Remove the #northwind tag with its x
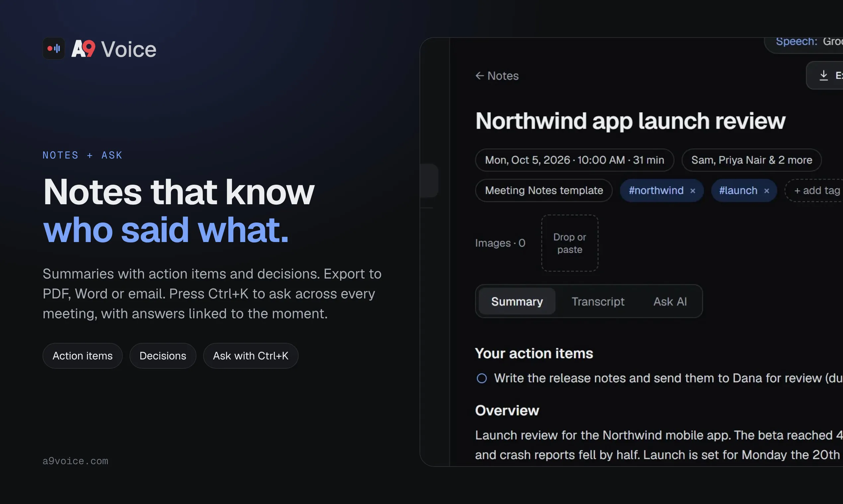843x504 pixels. click(693, 191)
